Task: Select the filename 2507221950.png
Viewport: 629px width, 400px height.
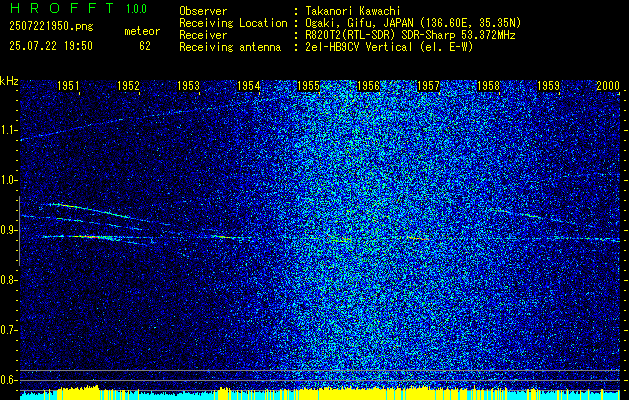Action: click(51, 26)
